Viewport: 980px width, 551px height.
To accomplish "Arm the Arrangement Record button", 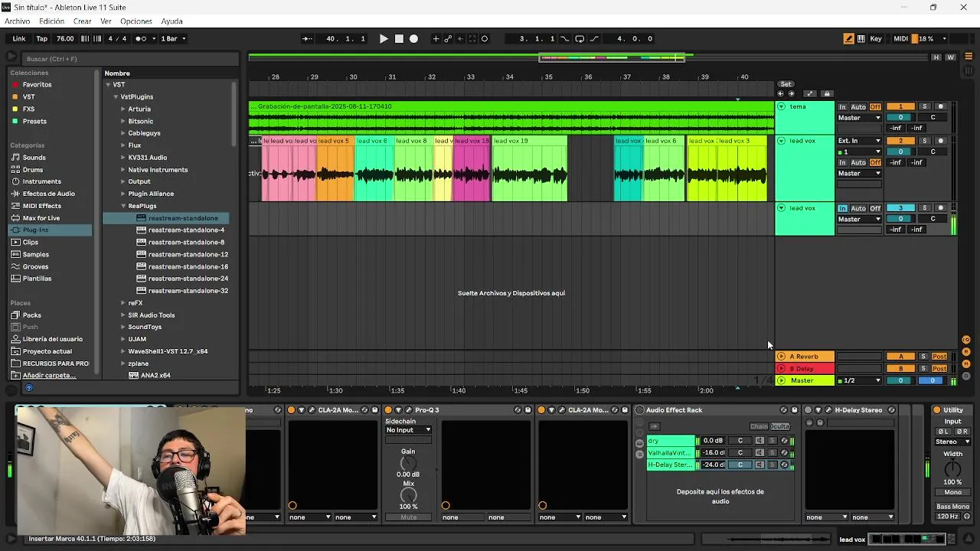I will 413,38.
